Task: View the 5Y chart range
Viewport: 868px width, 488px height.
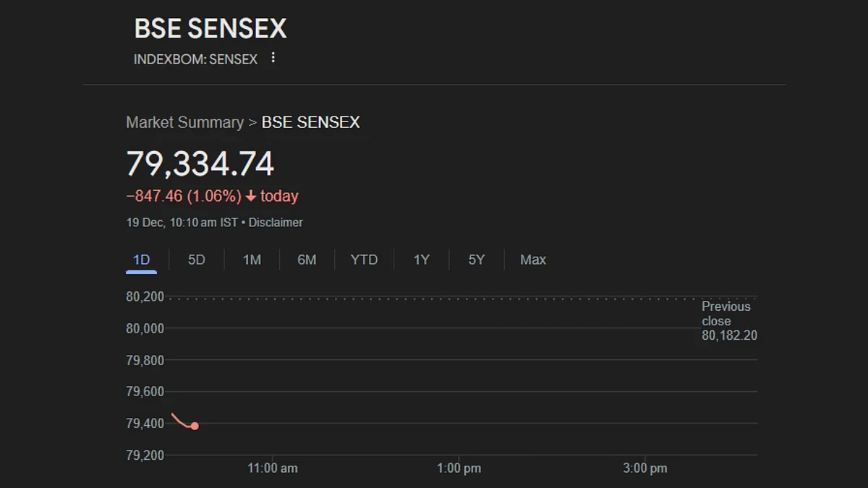Action: point(476,260)
